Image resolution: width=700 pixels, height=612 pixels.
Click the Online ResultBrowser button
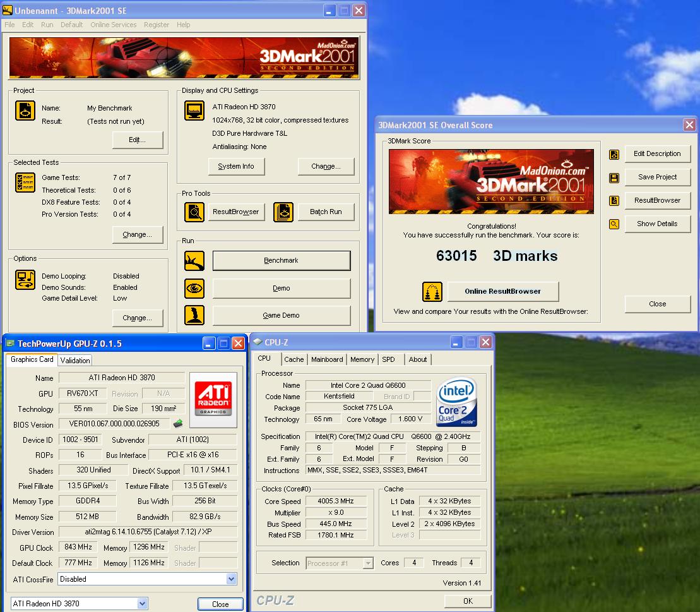tap(502, 291)
